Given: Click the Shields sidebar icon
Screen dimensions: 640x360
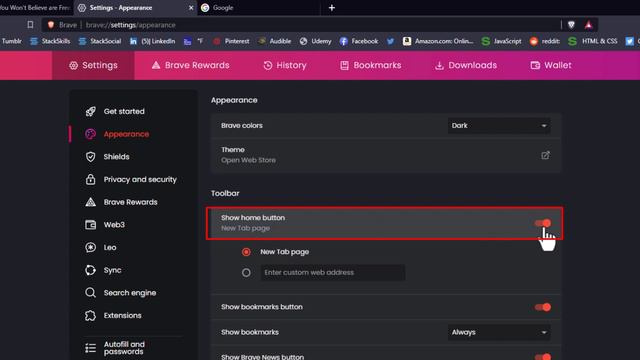Looking at the screenshot, I should tap(91, 157).
